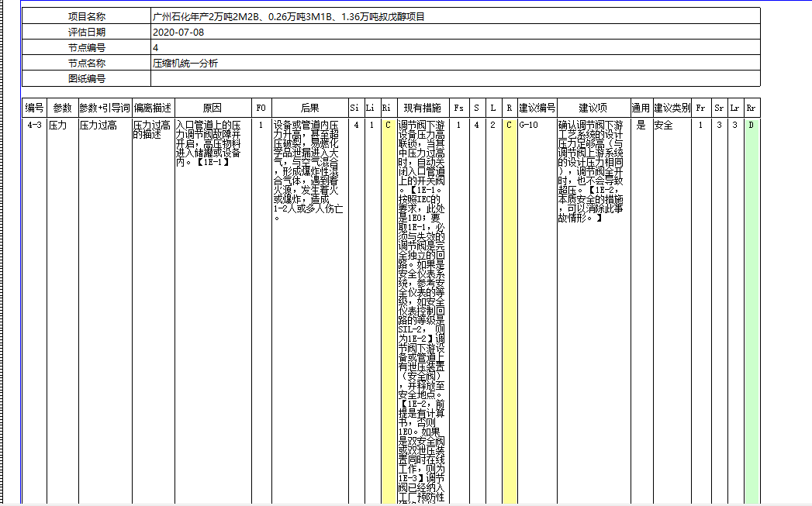Click the 偏离描述 column header
This screenshot has height=506, width=812.
click(x=154, y=108)
